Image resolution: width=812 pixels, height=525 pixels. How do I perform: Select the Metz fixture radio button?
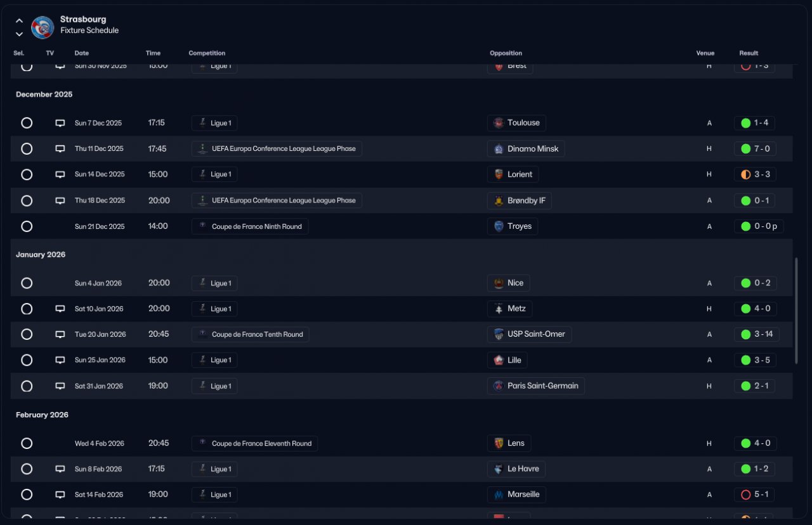27,309
